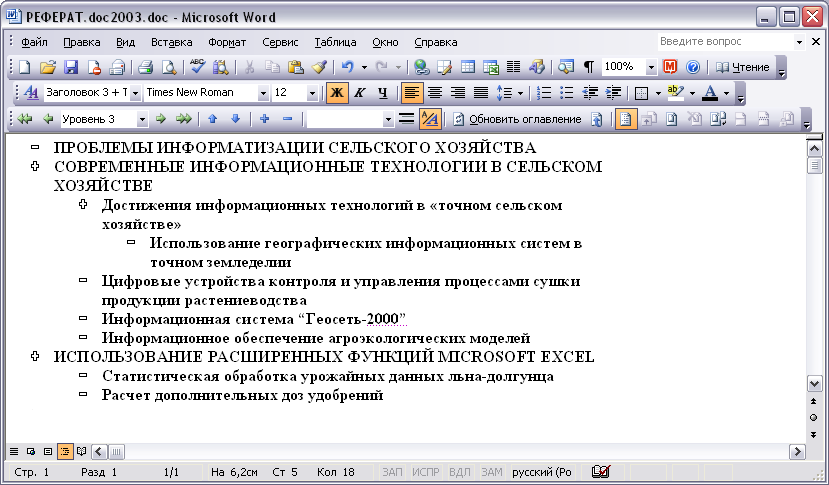Insert an Excel worksheet icon
The height and width of the screenshot is (485, 829).
[491, 67]
